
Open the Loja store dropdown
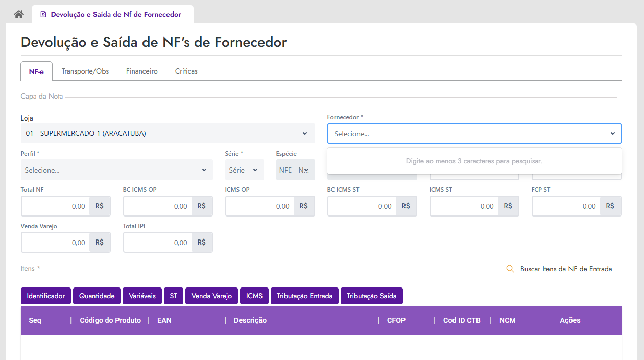168,133
